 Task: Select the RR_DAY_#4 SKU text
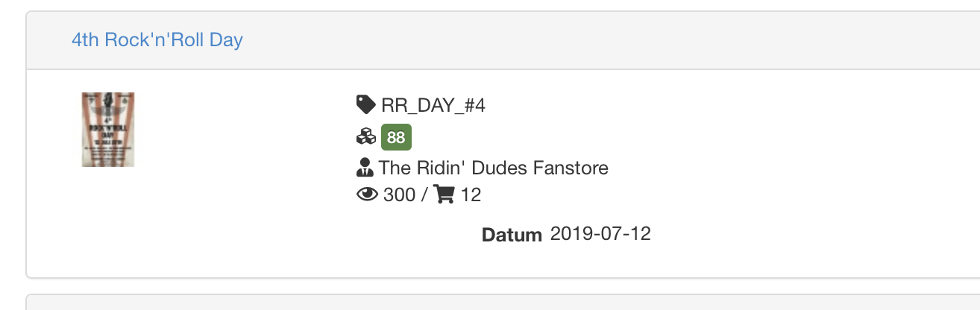[x=433, y=106]
